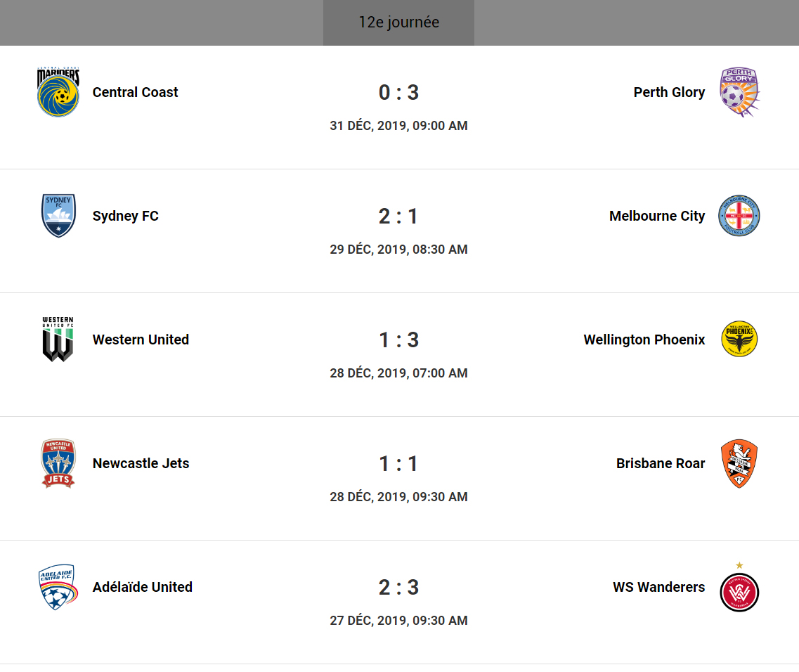The height and width of the screenshot is (672, 799).
Task: Click the Central Coast Mariners logo
Action: coord(58,92)
